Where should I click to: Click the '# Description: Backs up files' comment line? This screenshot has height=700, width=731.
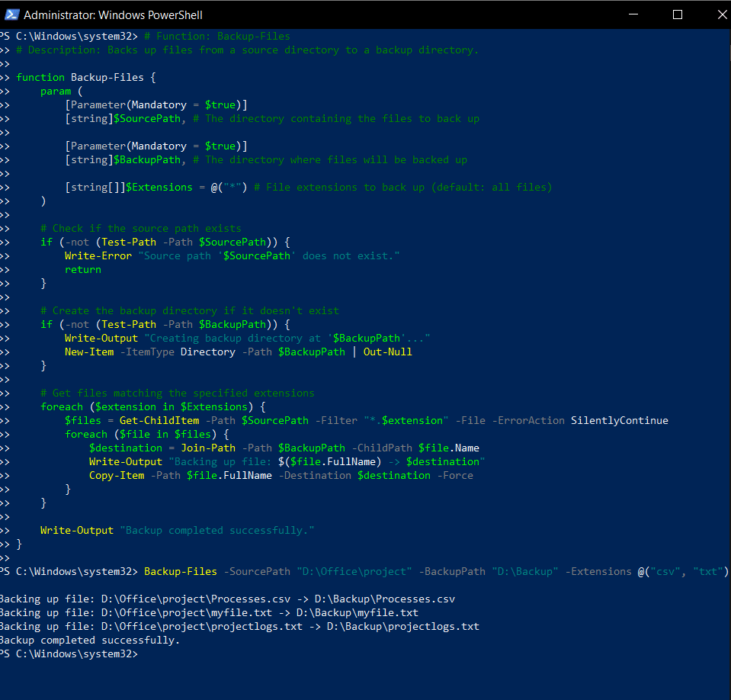(248, 50)
